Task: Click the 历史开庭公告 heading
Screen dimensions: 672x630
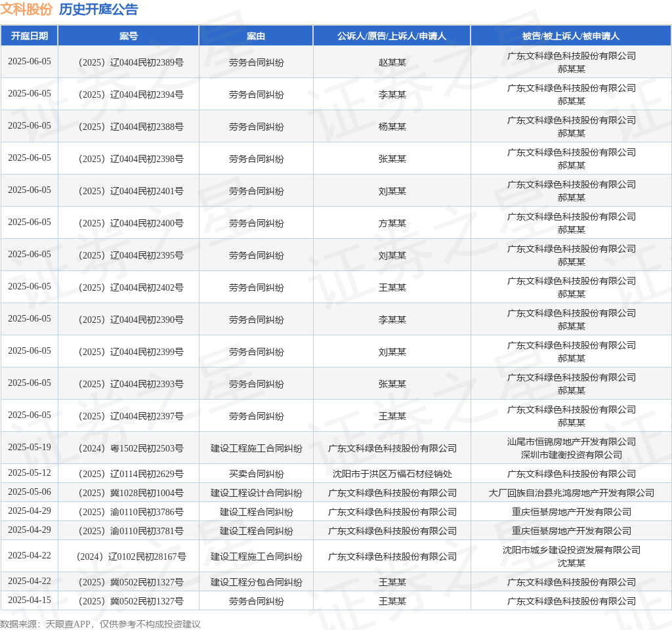Action: 98,9
